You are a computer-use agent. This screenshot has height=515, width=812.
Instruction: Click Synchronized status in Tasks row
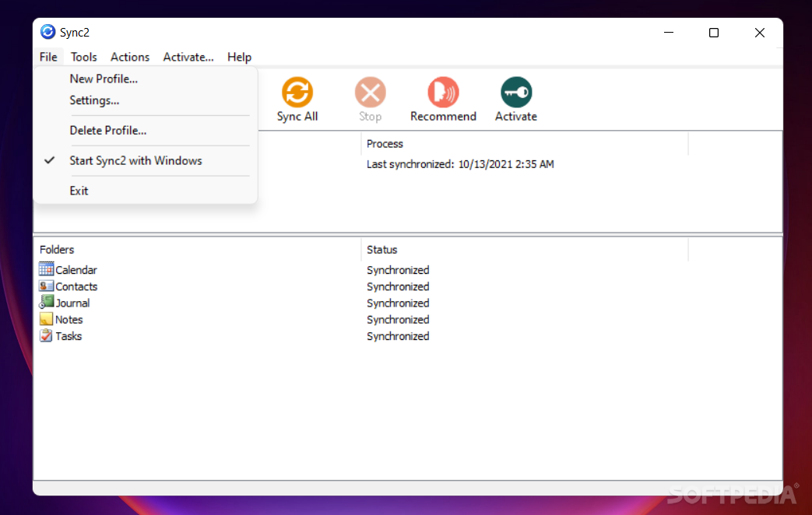(x=398, y=336)
